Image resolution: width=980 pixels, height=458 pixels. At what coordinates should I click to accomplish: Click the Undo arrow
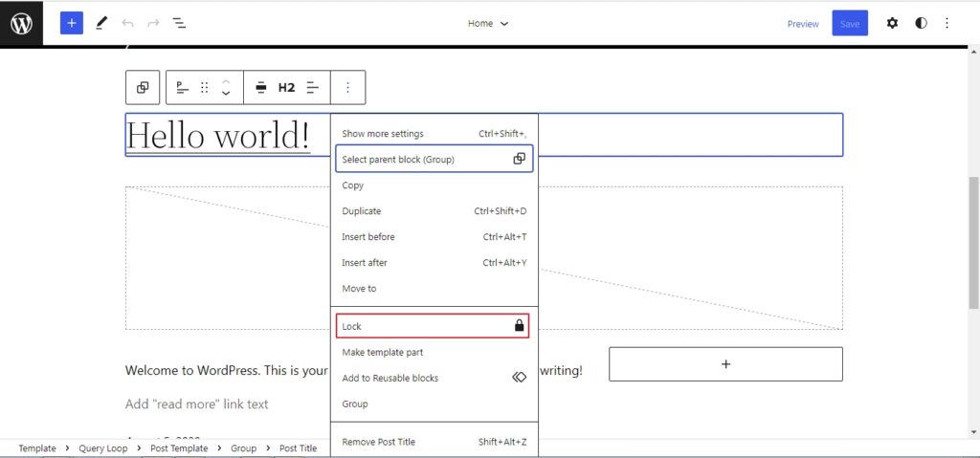point(128,23)
